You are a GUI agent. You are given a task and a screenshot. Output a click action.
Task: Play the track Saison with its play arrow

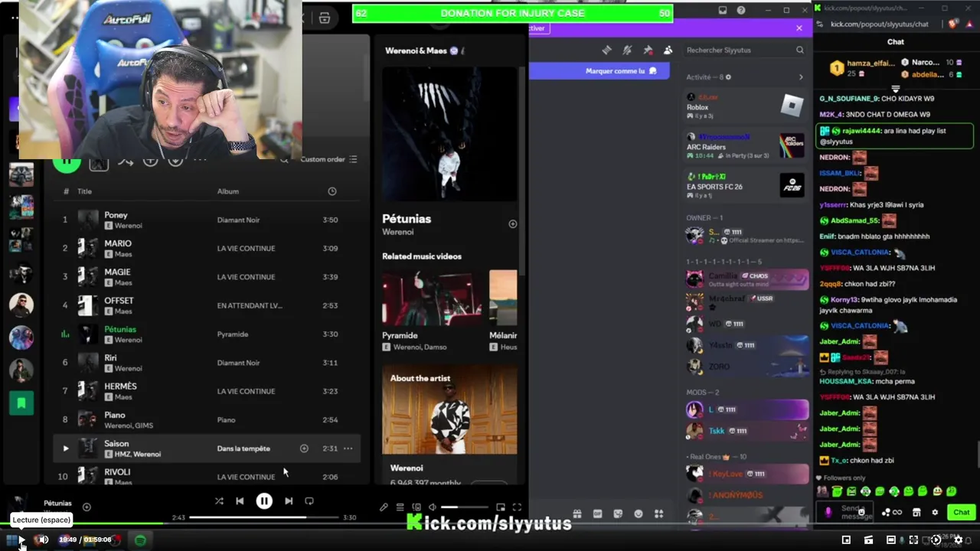tap(65, 448)
